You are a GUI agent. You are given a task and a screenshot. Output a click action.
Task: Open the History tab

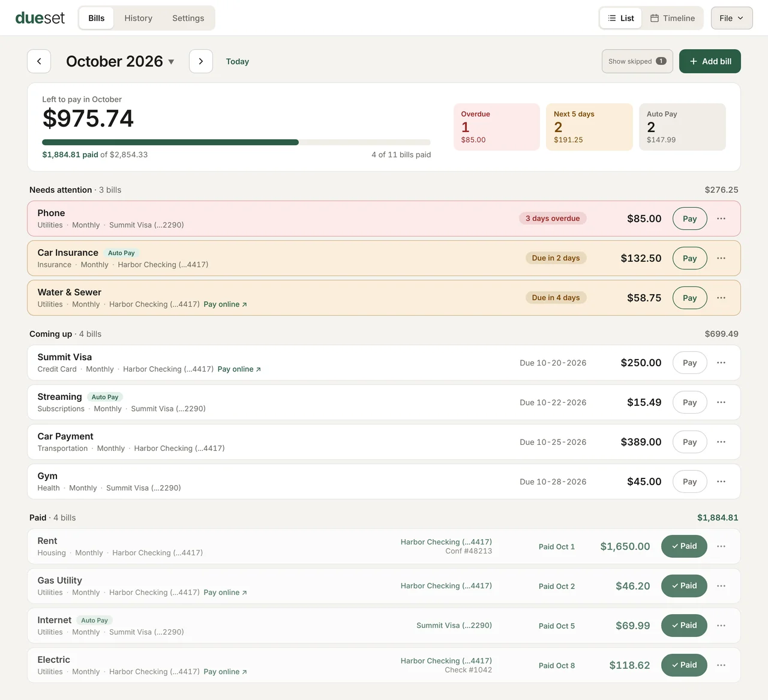[x=139, y=18]
